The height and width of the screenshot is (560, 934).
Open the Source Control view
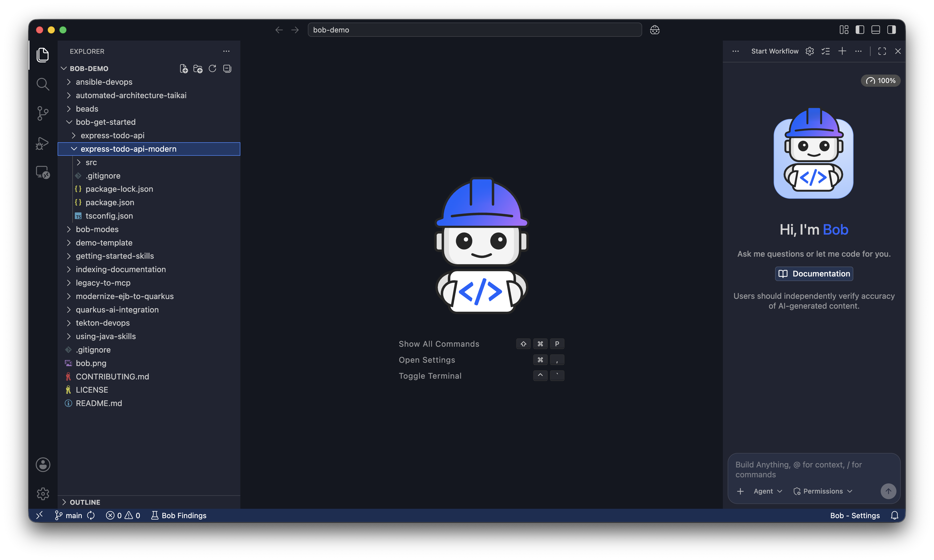pyautogui.click(x=43, y=113)
